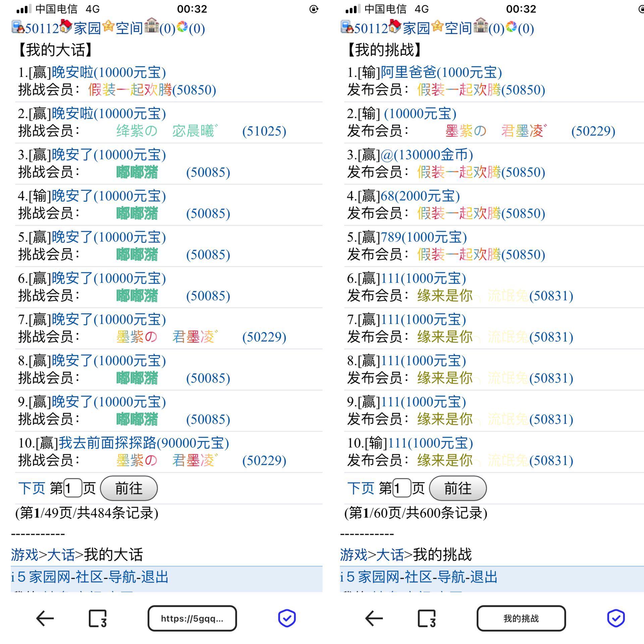Open publisher 假装一起欢腾(50850) in right entry 3
This screenshot has width=644, height=644.
tap(481, 172)
